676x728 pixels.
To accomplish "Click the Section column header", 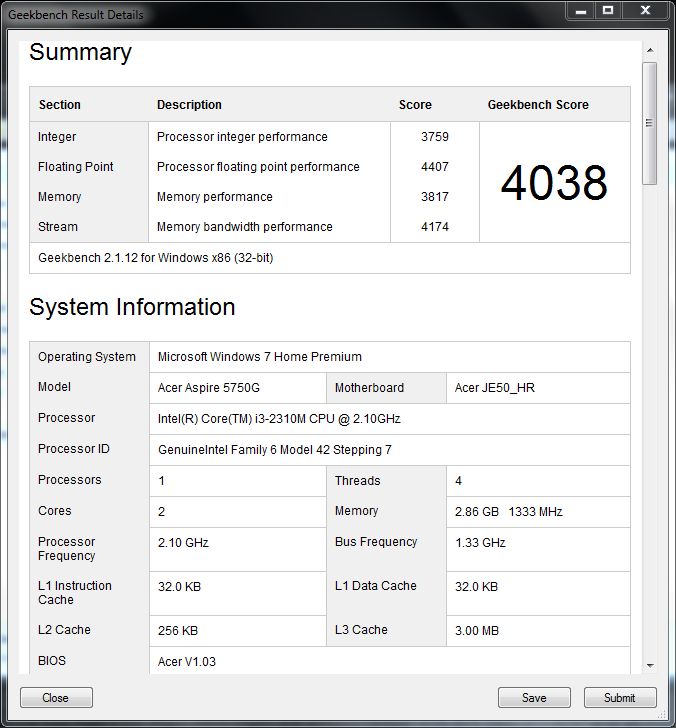I will (x=59, y=104).
